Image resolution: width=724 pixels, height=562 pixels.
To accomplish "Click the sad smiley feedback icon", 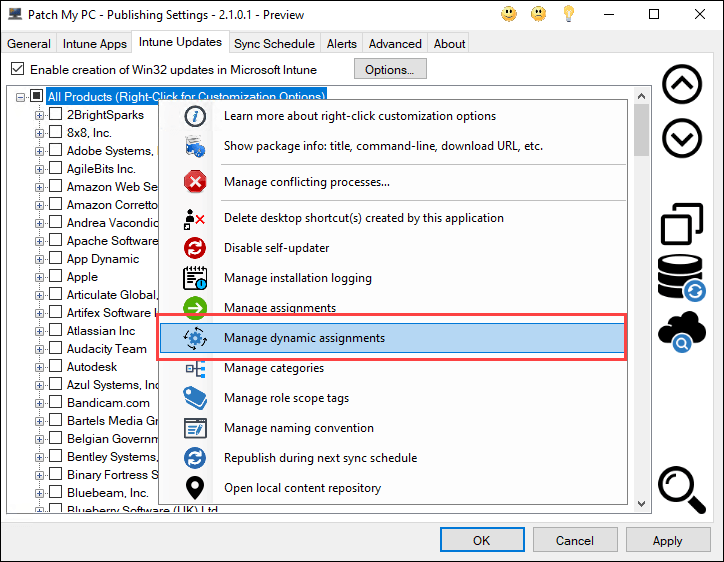I will (x=538, y=14).
